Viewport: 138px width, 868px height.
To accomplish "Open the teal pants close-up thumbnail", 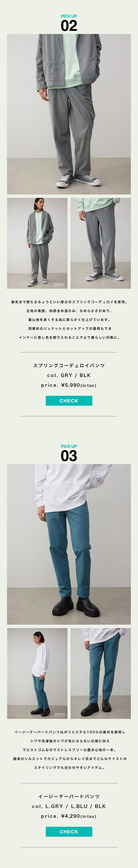I will 101,674.
